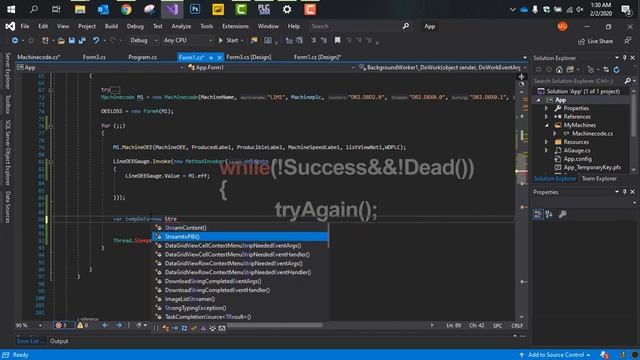
Task: Toggle a bookmark with the toolbar bookmark icon
Action: click(x=338, y=40)
